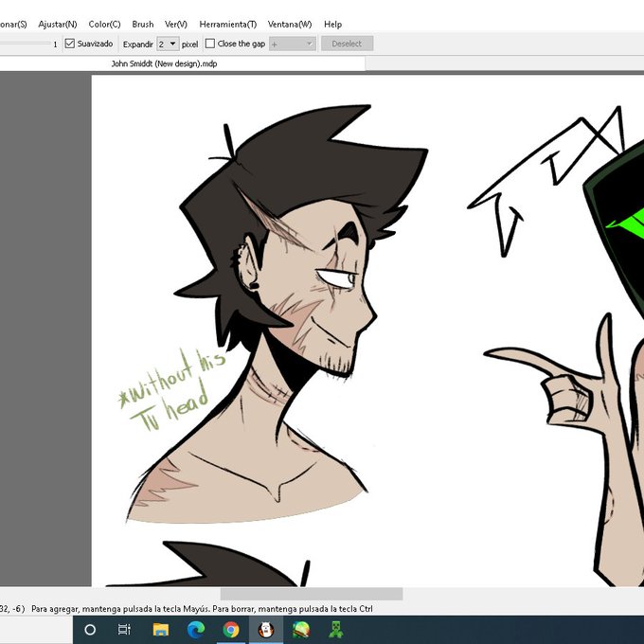The image size is (644, 644).
Task: Select the John Smiddt (New design).mdp tab
Action: 164,63
